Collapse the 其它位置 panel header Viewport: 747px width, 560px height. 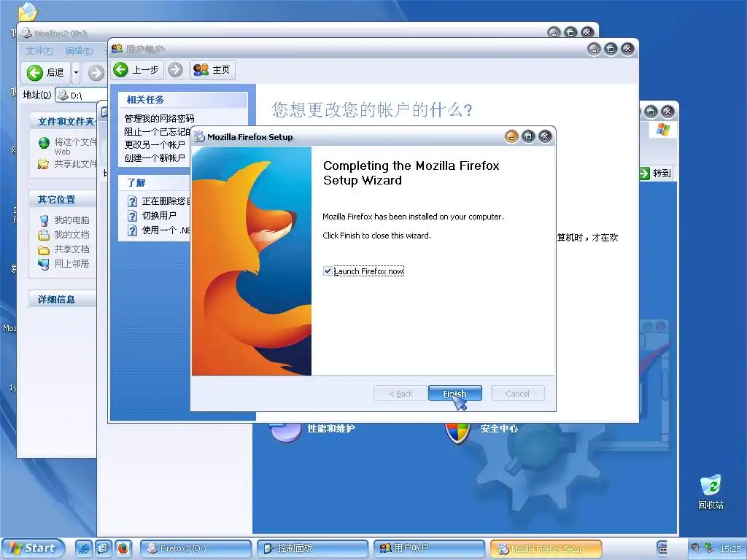click(x=62, y=200)
